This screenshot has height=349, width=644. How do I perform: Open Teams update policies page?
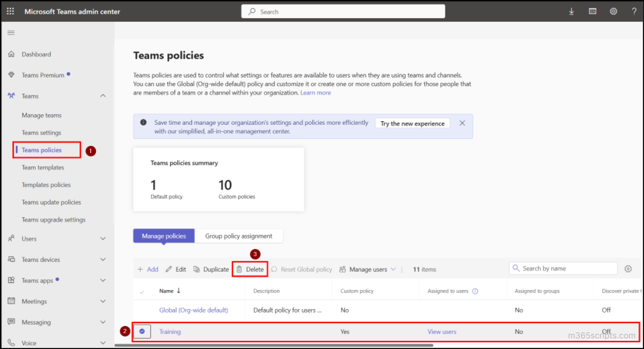(51, 202)
